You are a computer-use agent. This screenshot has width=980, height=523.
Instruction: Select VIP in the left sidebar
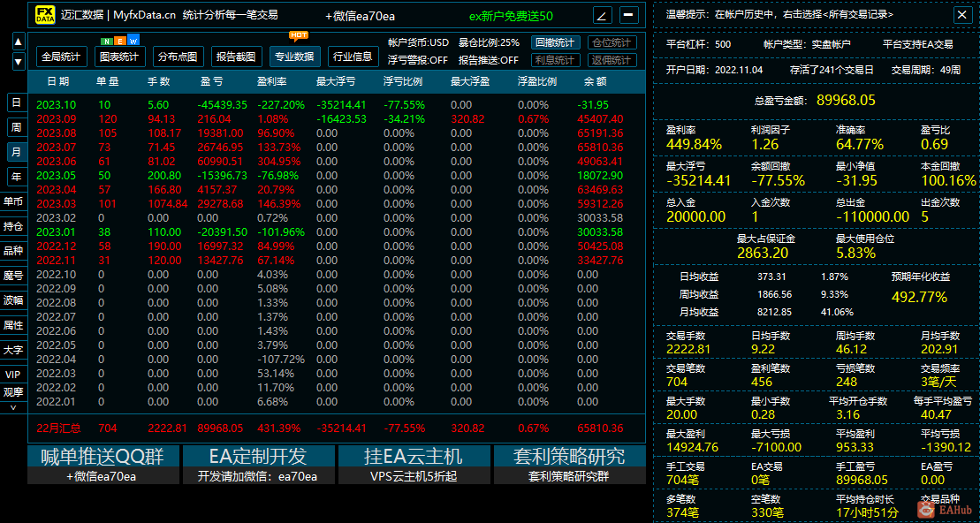click(x=14, y=375)
